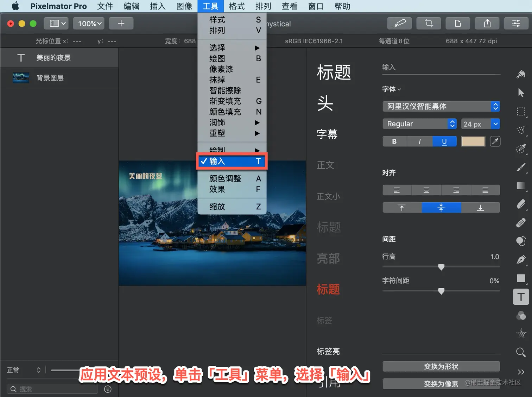
Task: Select the Paint brush tool
Action: coord(521,167)
